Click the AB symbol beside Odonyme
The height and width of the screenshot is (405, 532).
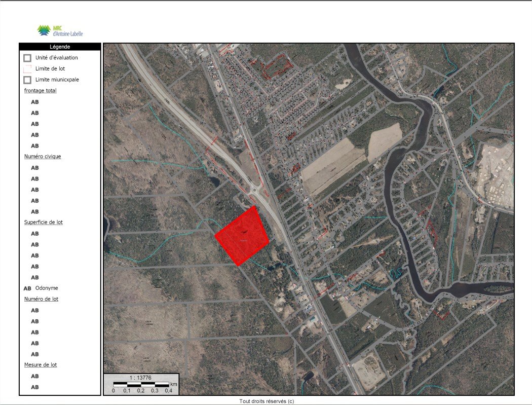27,288
